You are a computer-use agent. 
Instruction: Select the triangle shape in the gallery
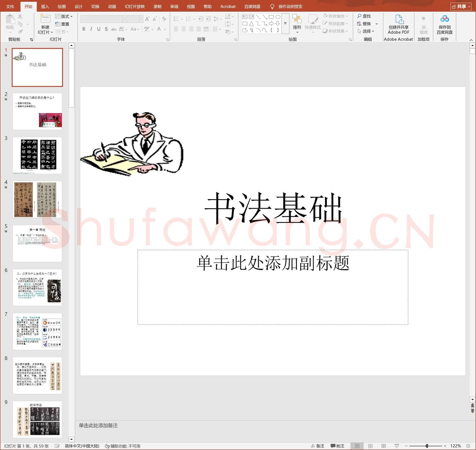click(251, 23)
